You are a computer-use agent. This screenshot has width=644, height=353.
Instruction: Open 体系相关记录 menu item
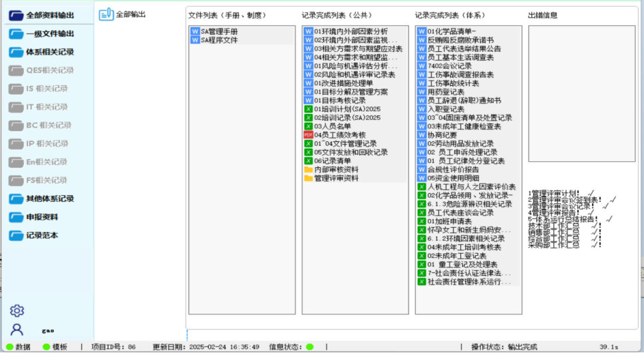point(49,52)
